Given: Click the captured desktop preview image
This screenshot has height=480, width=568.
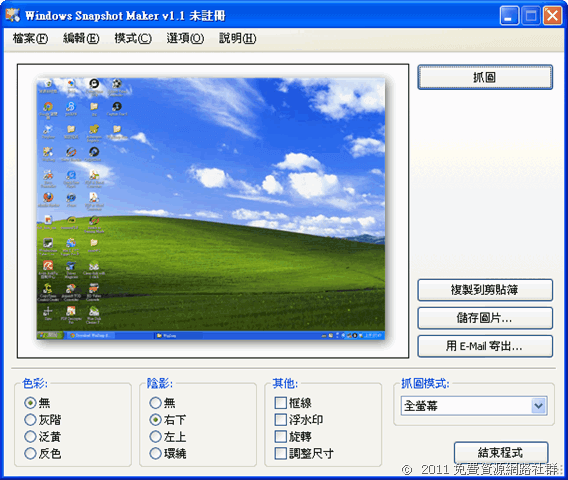Looking at the screenshot, I should (x=211, y=209).
